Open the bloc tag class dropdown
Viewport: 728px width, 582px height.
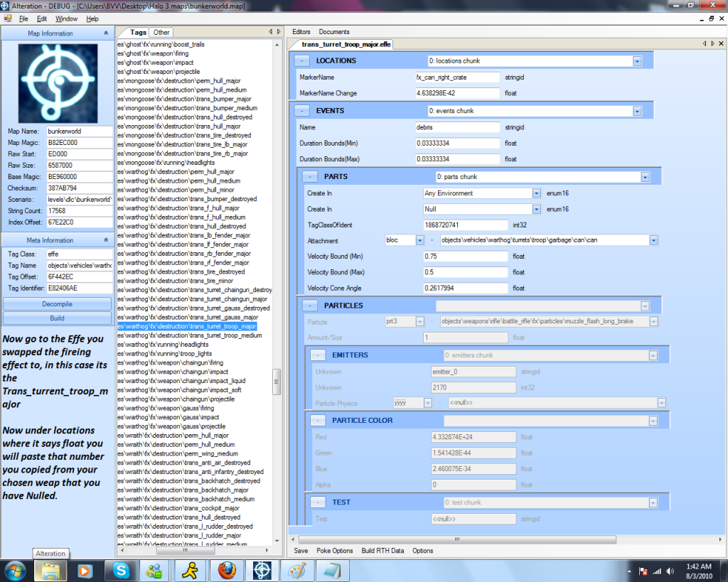(x=419, y=240)
